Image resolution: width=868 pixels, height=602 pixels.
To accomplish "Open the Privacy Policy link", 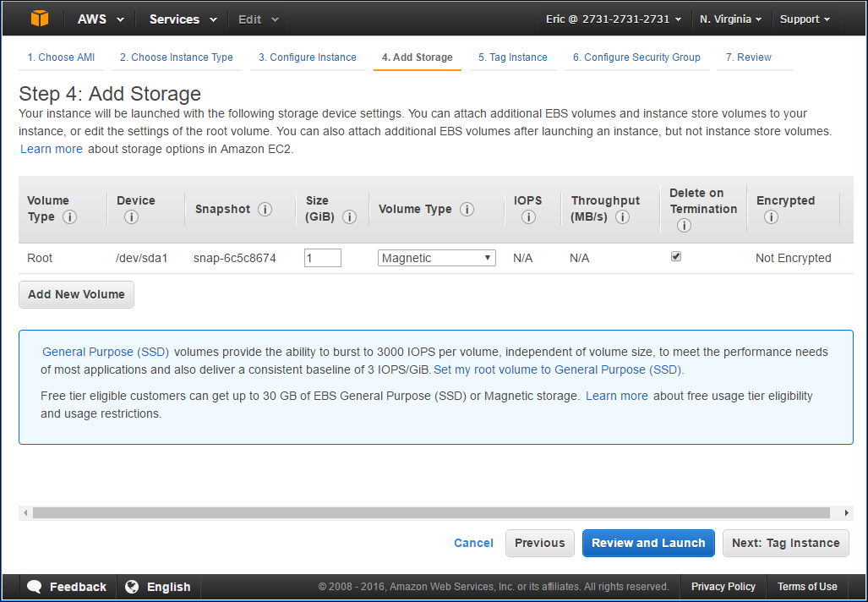I will (x=723, y=587).
